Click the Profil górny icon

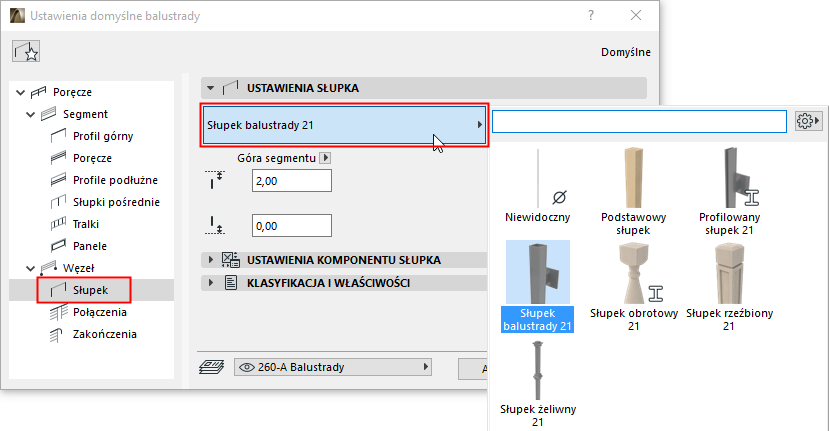click(58, 136)
